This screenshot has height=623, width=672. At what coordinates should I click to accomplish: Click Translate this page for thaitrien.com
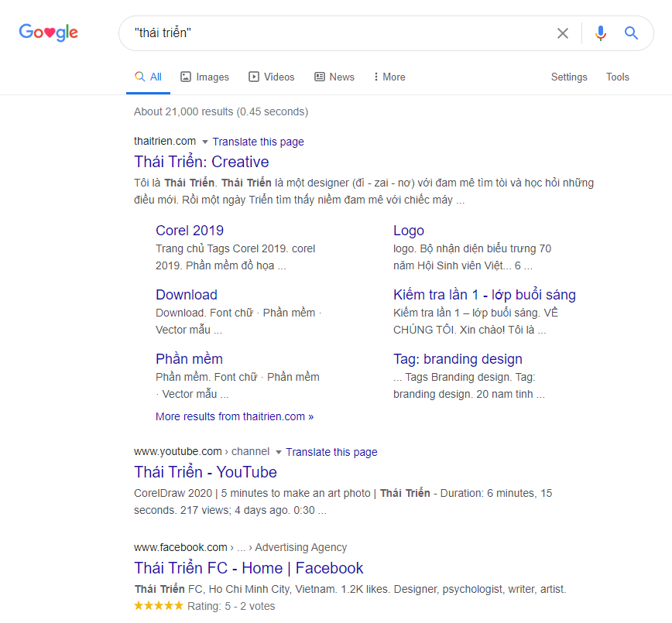(258, 142)
